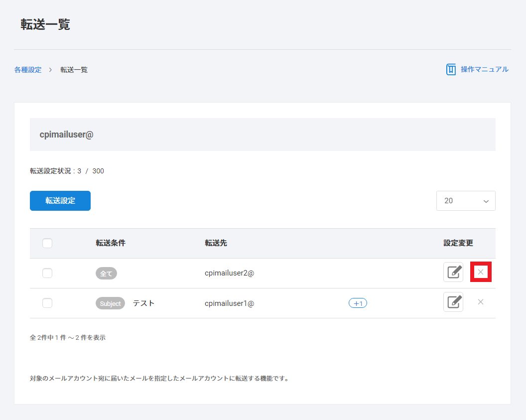Click the manual book icon
Image resolution: width=526 pixels, height=420 pixels.
click(451, 69)
